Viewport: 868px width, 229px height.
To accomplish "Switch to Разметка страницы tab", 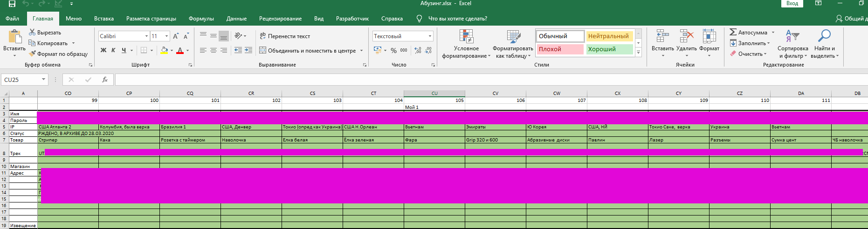I will click(x=151, y=19).
